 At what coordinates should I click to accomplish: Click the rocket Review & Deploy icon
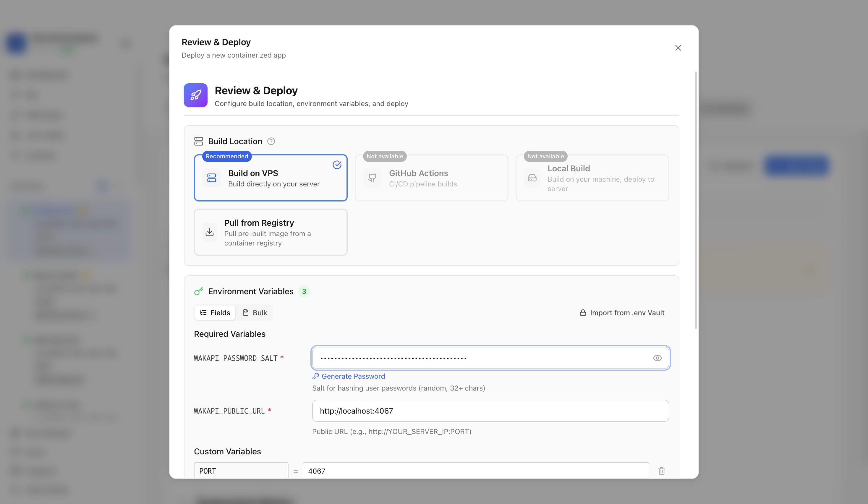196,95
